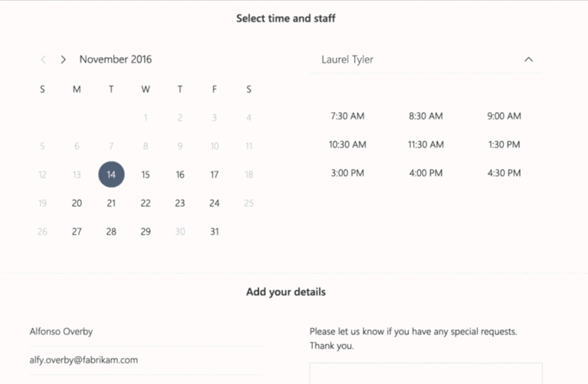Select the Wednesday column header W
This screenshot has width=588, height=384.
tap(145, 89)
